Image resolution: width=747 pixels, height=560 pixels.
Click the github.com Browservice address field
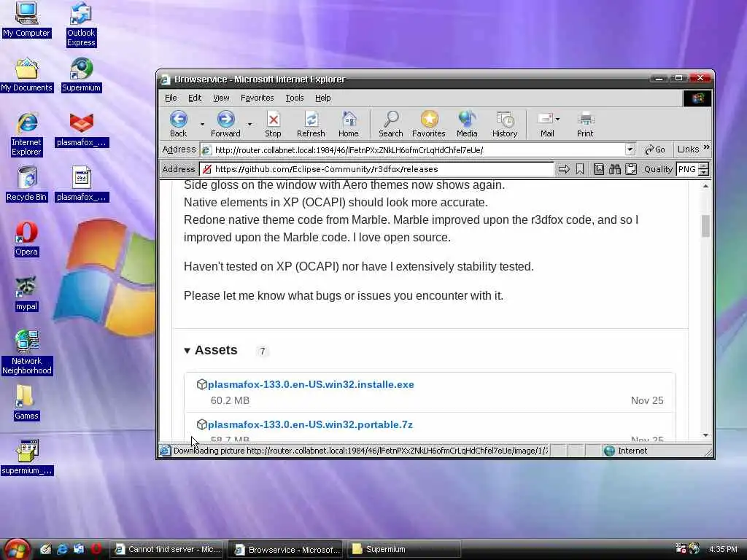377,169
